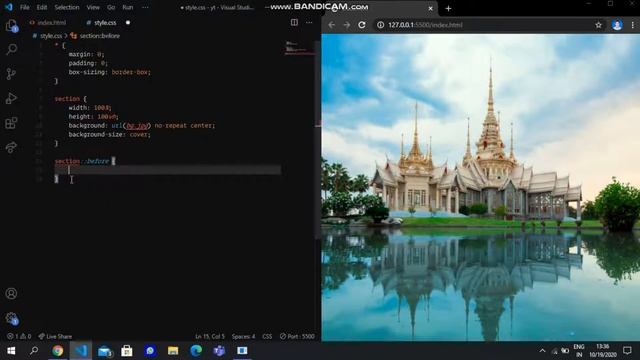Close the unsaved style.css tab dot

[x=128, y=23]
